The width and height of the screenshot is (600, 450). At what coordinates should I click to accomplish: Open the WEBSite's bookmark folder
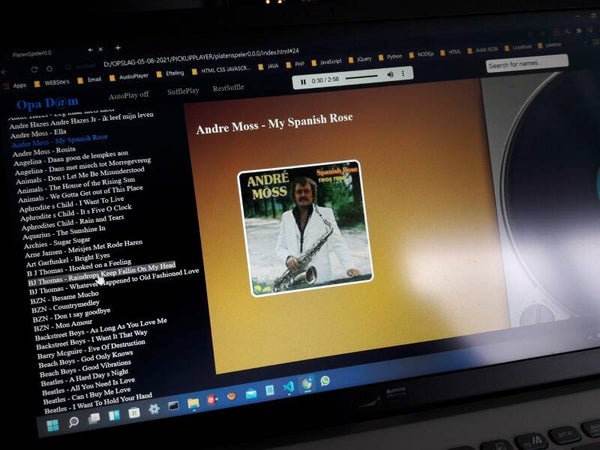pyautogui.click(x=52, y=83)
